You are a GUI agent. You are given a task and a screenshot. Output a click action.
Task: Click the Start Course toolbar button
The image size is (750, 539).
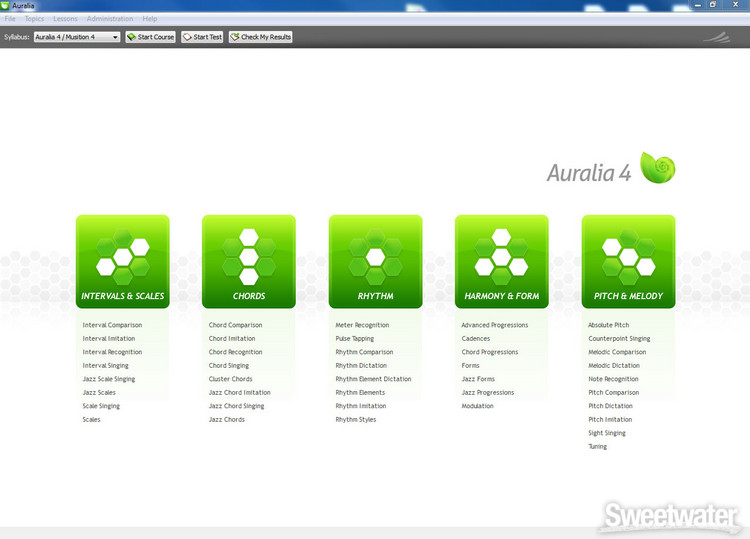coord(150,37)
